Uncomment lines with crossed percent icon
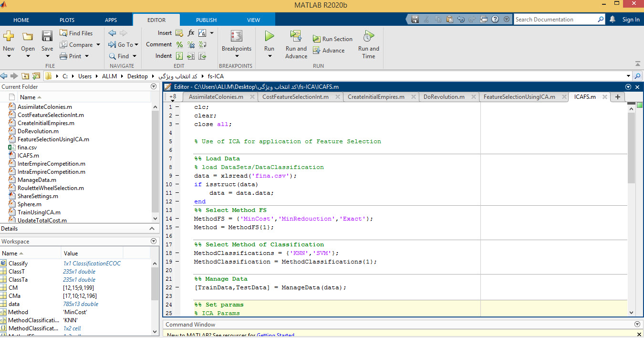 pos(191,44)
